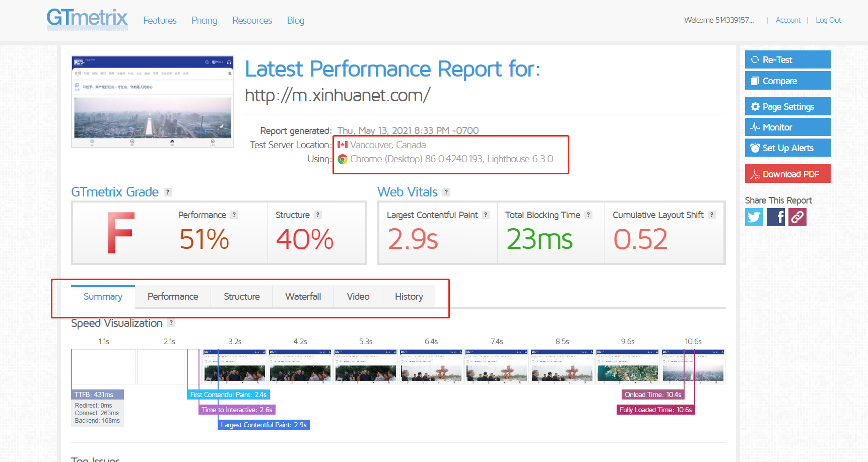Go to Pricing page

204,20
